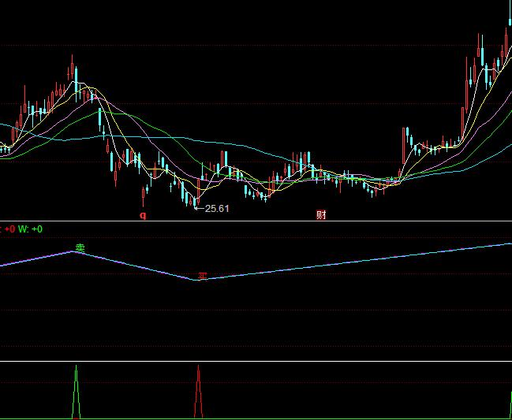This screenshot has height=420, width=512.
Task: Click the 25.61 low price label
Action: click(217, 209)
